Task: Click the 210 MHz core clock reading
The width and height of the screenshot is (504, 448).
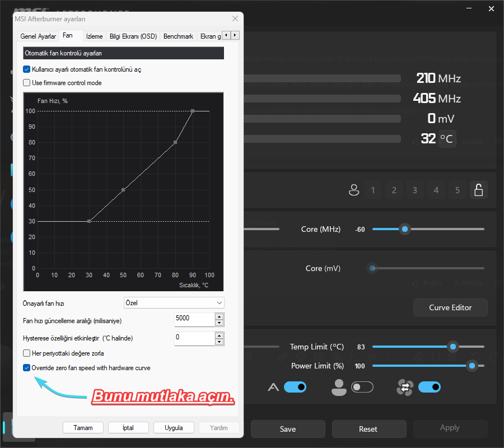Action: tap(438, 78)
